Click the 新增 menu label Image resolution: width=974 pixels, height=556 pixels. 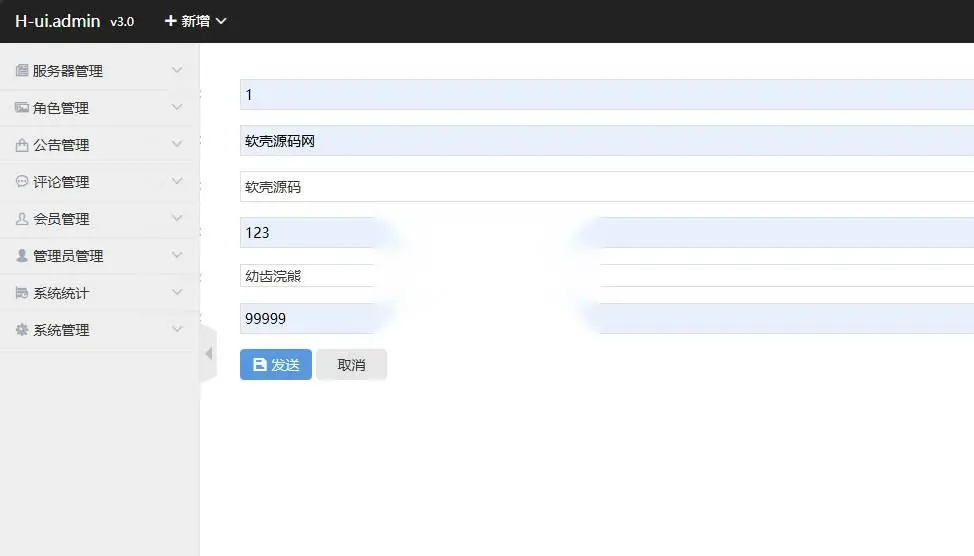coord(196,21)
